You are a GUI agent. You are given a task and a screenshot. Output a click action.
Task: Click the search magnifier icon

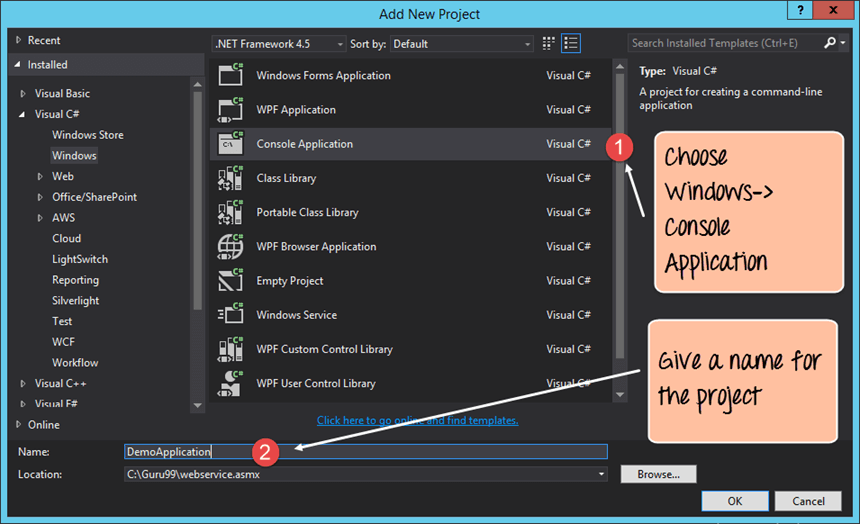pyautogui.click(x=829, y=43)
